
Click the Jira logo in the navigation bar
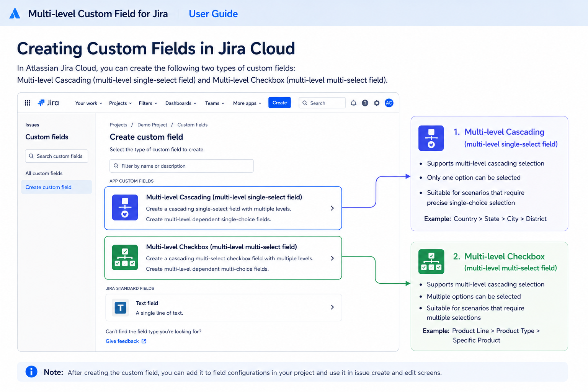pos(48,103)
